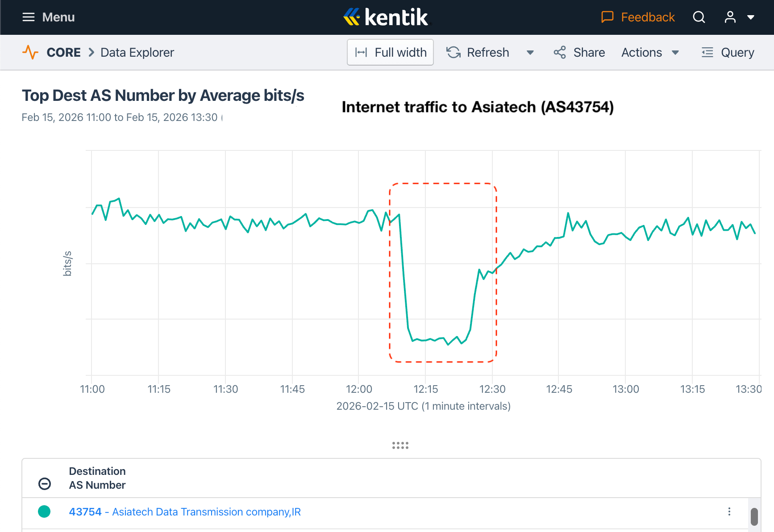Click the Refresh circular arrows icon
Image resolution: width=774 pixels, height=532 pixels.
[454, 52]
